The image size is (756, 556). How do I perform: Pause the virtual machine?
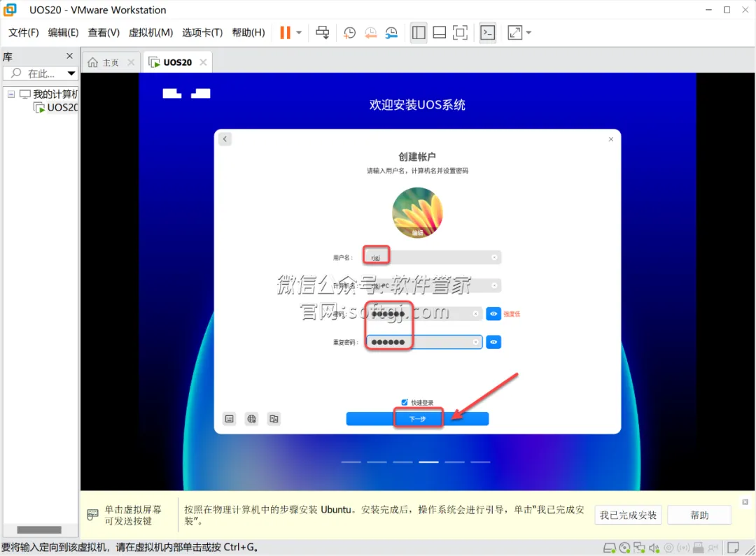click(x=285, y=33)
